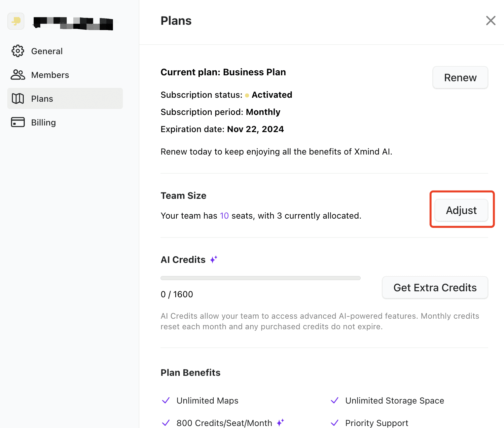Screen dimensions: 504x428
Task: Click the Billing card icon
Action: (18, 122)
